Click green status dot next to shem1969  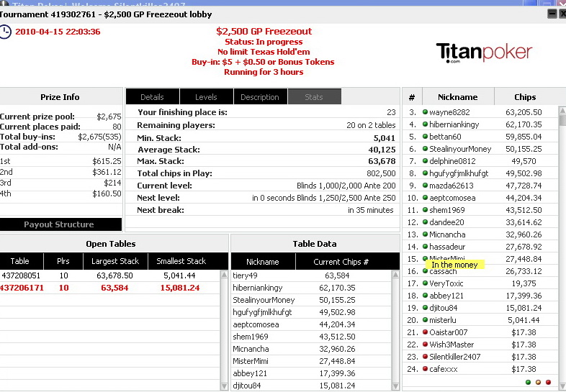coord(426,210)
